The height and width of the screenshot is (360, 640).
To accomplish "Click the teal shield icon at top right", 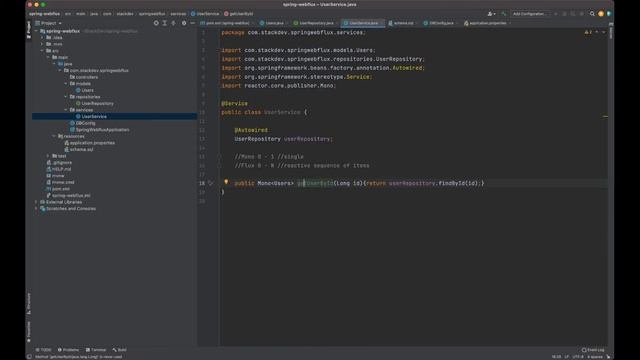I will point(609,14).
